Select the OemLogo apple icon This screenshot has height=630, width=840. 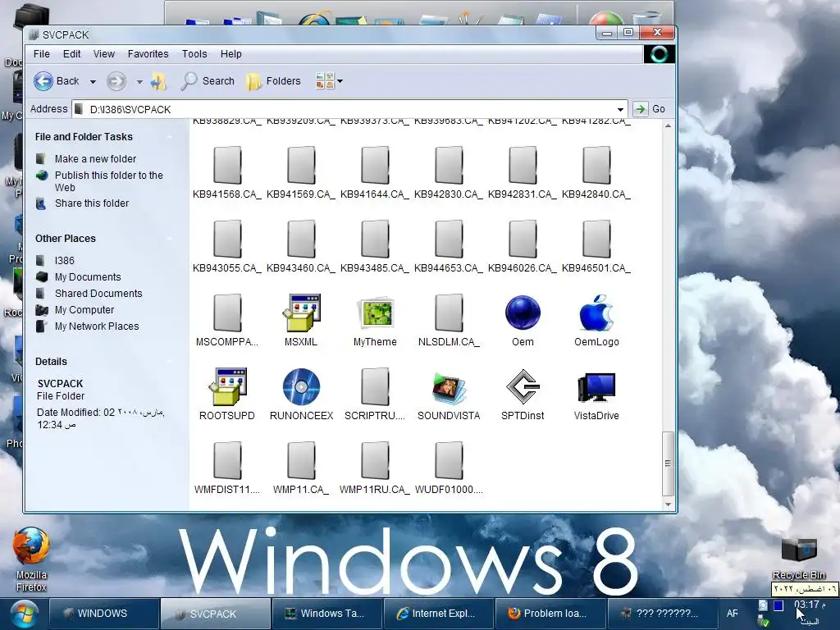click(596, 313)
